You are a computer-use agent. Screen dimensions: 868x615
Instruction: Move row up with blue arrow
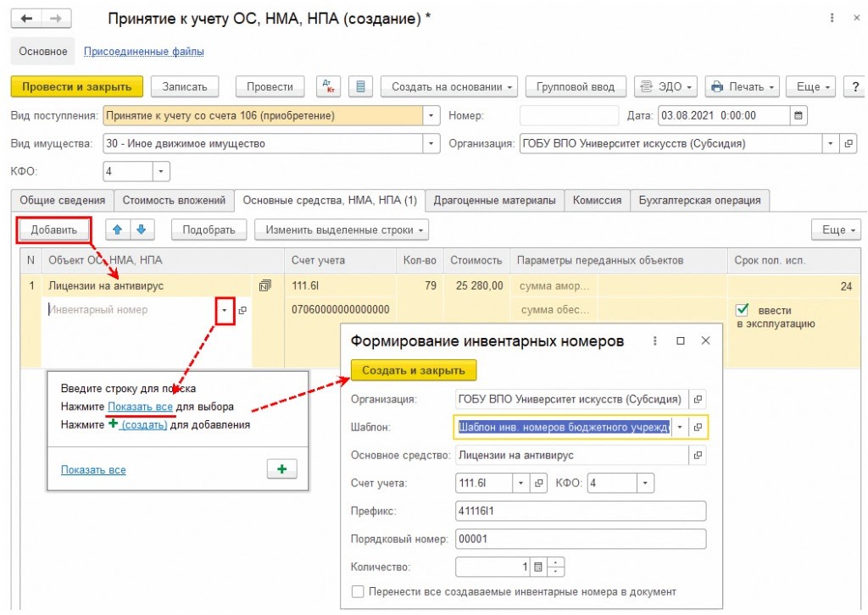tap(119, 230)
